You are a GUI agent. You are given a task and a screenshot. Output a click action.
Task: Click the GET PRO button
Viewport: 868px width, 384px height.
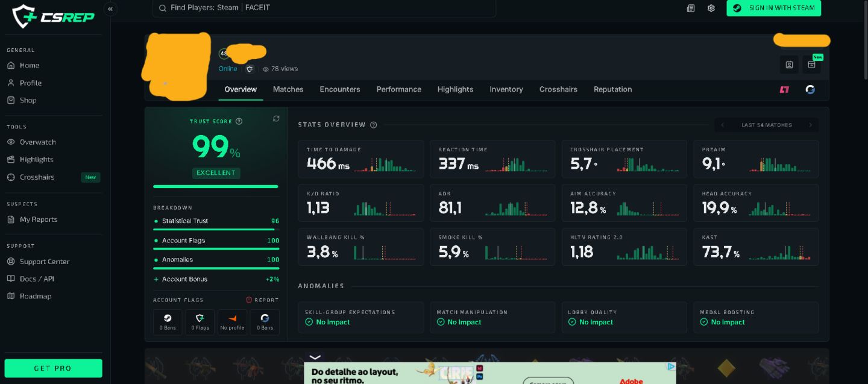coord(53,368)
